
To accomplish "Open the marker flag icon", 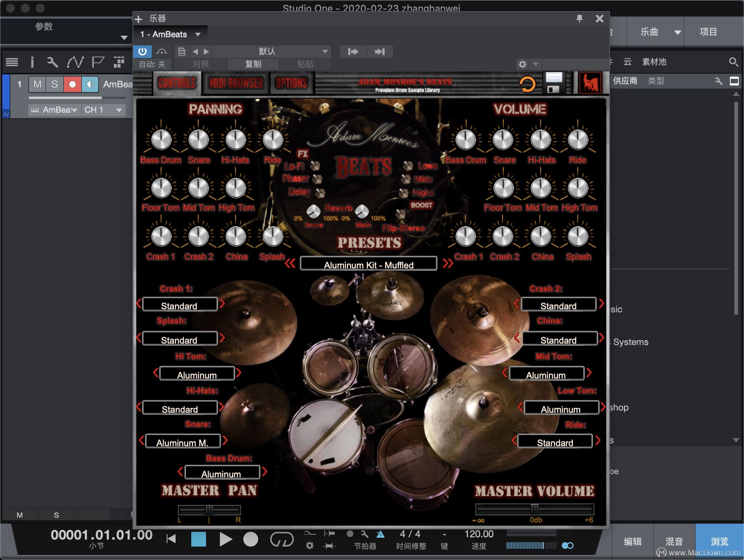I will (97, 62).
